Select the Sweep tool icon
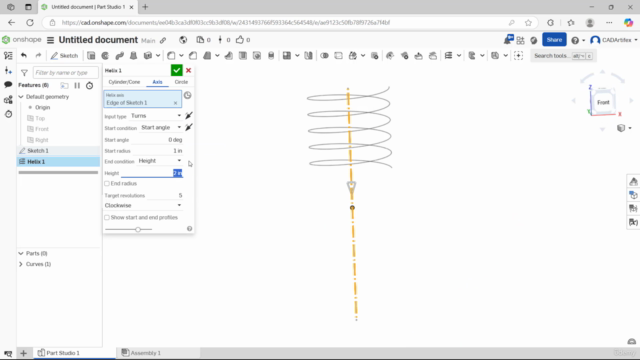The height and width of the screenshot is (360, 640). [x=119, y=56]
